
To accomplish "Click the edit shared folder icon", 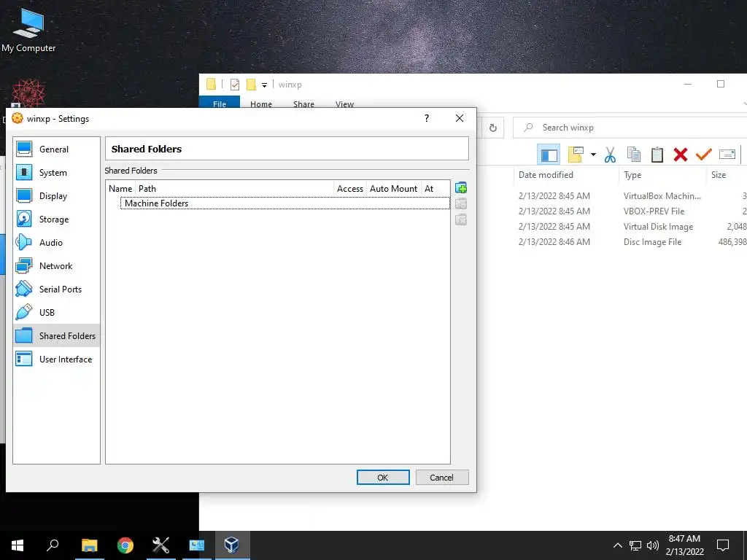I will tap(461, 204).
